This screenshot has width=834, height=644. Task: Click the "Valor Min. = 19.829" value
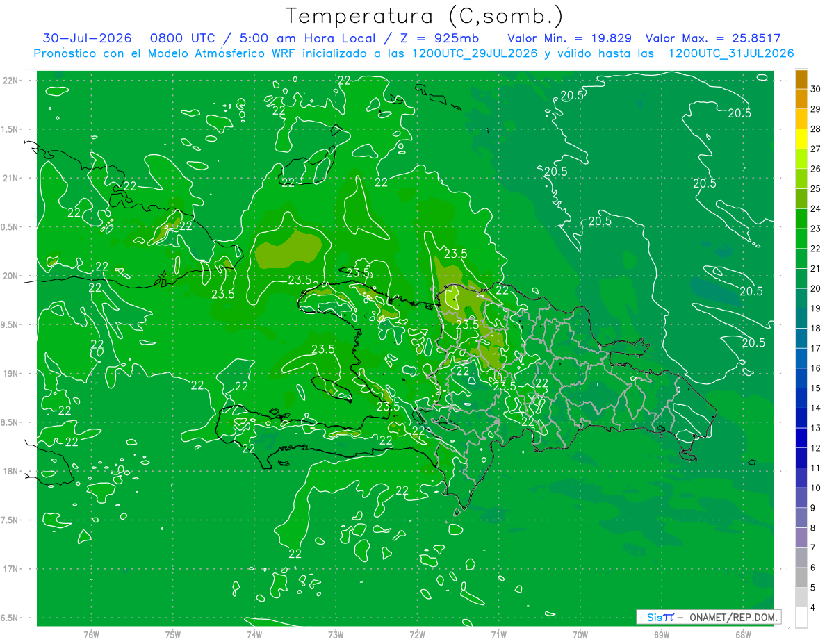(x=571, y=38)
